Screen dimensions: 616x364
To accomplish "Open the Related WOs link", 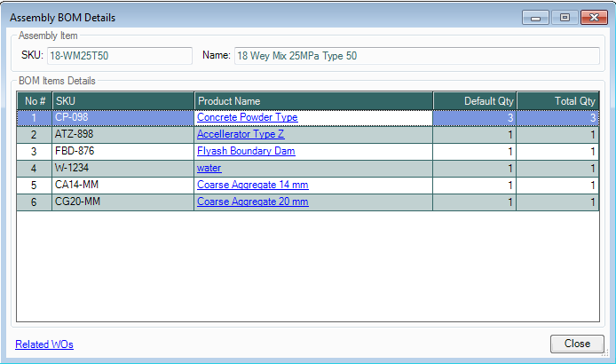I will click(44, 344).
